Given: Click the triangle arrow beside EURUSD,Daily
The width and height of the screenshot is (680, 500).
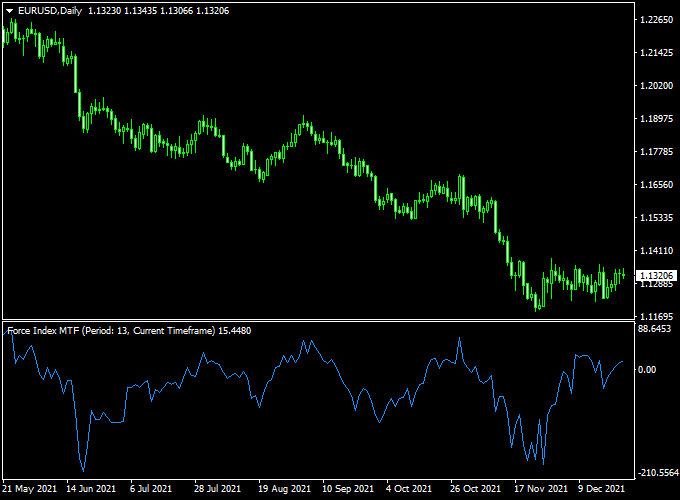Looking at the screenshot, I should click(x=9, y=10).
